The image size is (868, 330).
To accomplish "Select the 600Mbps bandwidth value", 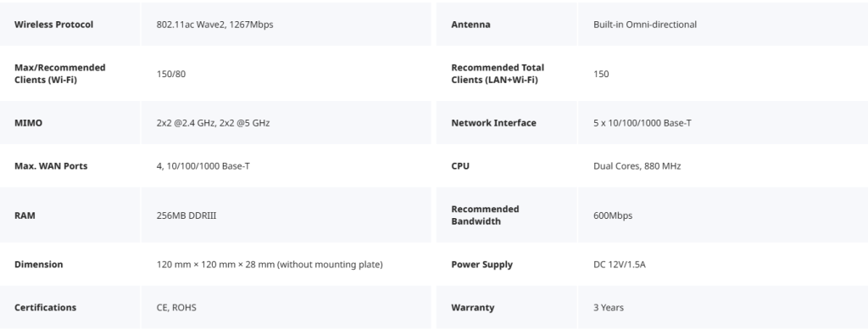I will 613,215.
